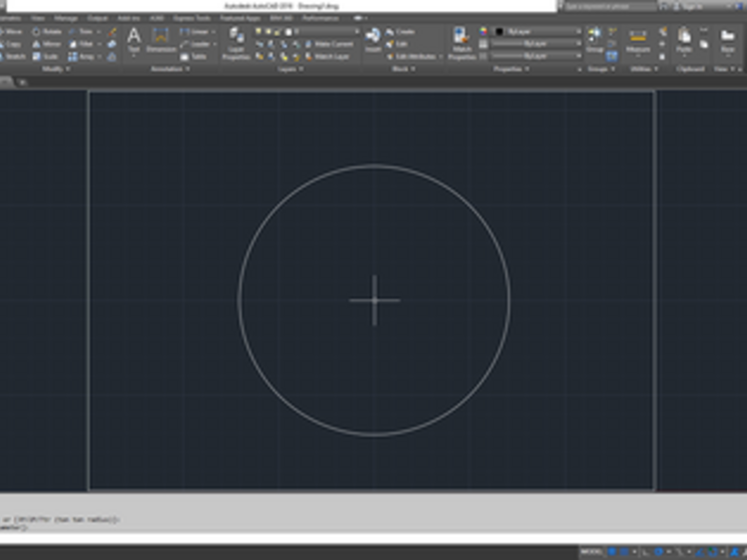Image resolution: width=747 pixels, height=560 pixels.
Task: Click the Mirror tool icon
Action: click(36, 44)
